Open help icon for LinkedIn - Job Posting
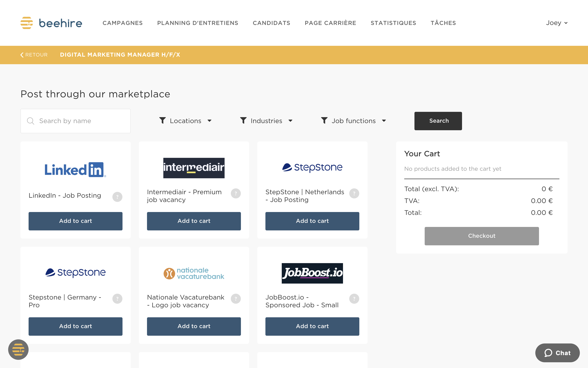 coord(117,197)
